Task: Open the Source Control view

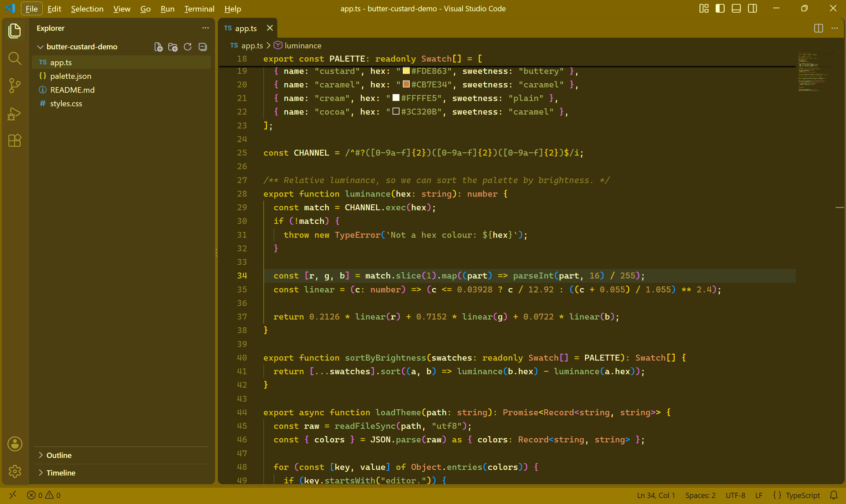Action: click(15, 85)
